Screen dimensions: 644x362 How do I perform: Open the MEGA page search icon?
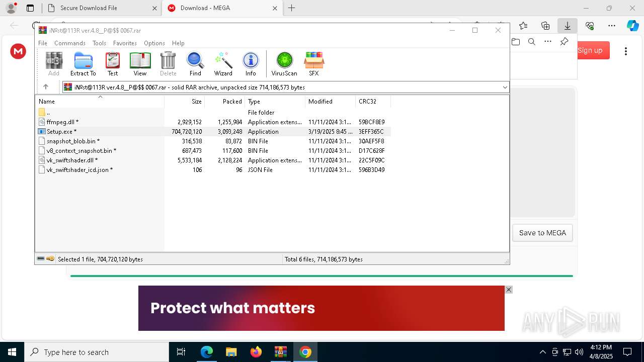tap(532, 42)
